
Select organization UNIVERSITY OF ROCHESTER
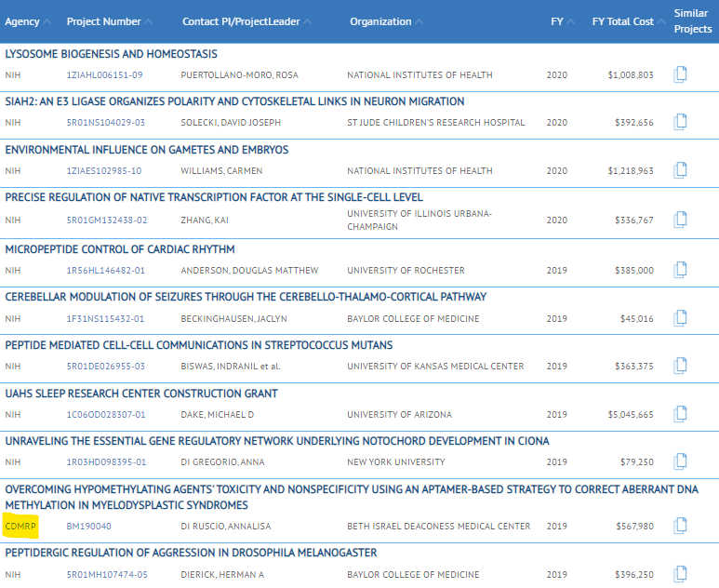(406, 270)
